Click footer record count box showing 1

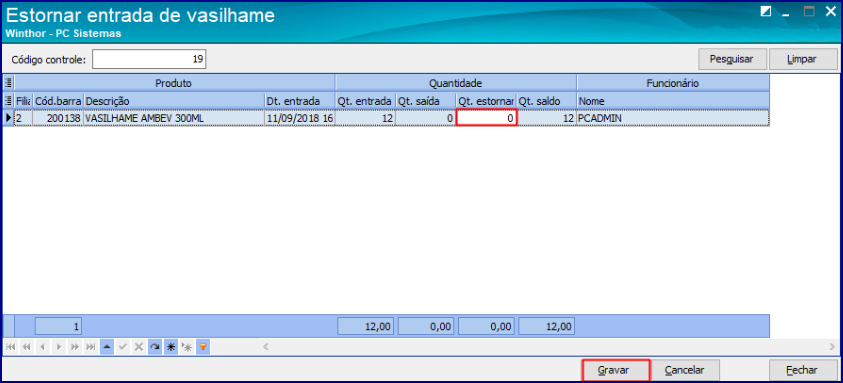tap(59, 326)
